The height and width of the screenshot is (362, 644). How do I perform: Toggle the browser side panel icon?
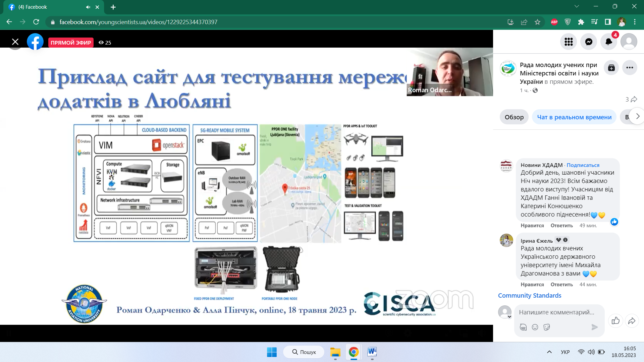point(608,22)
